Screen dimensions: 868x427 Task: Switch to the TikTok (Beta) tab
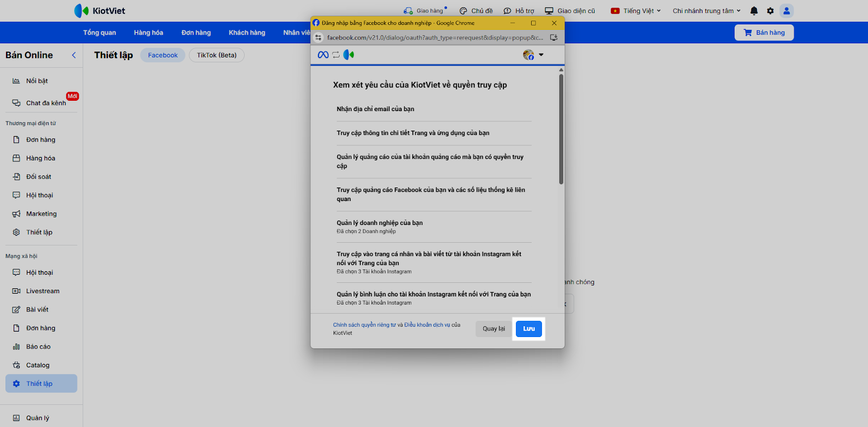[x=217, y=55]
